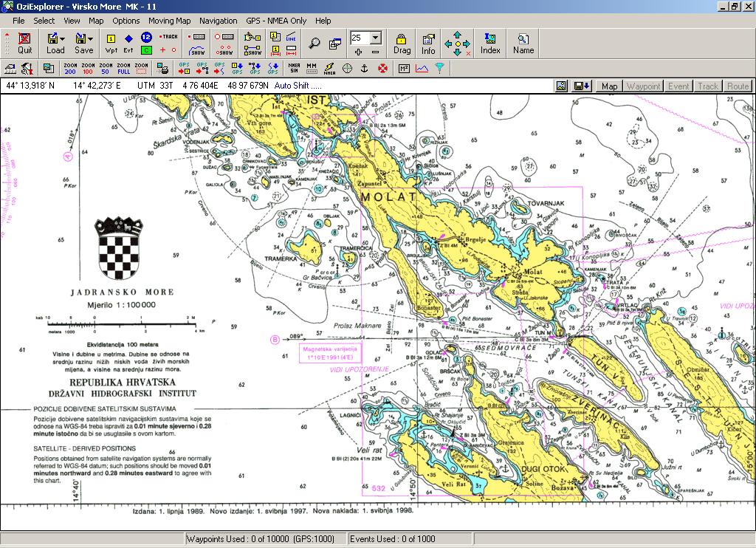Select the Evt event placement tool
756x548 pixels.
pyautogui.click(x=128, y=43)
